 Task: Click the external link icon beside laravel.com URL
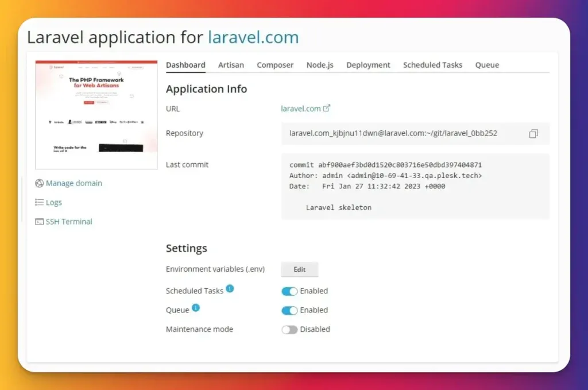point(327,108)
